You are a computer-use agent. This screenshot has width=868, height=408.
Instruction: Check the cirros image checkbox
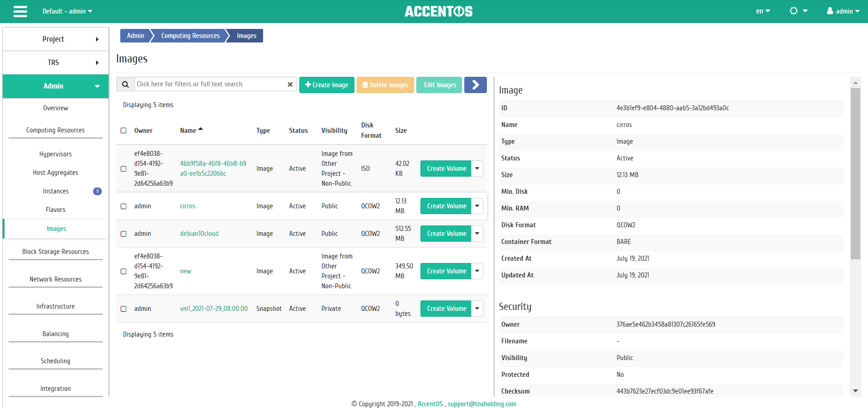tap(123, 206)
